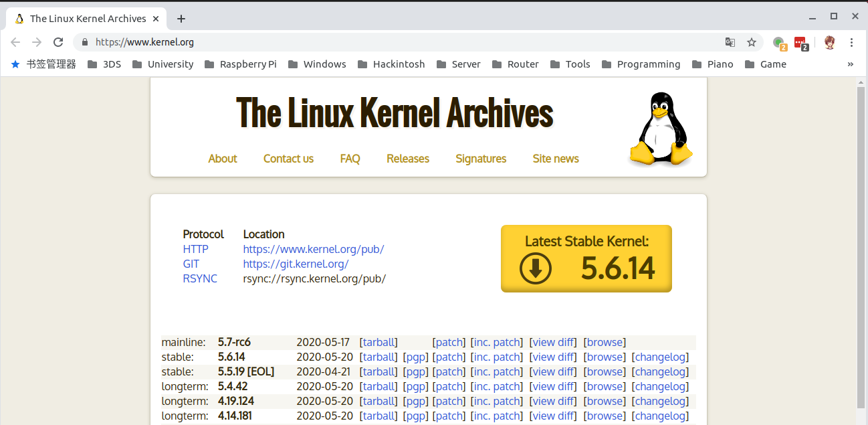Viewport: 868px width, 425px height.
Task: Open the Raspberry Pi bookmark folder
Action: point(240,64)
